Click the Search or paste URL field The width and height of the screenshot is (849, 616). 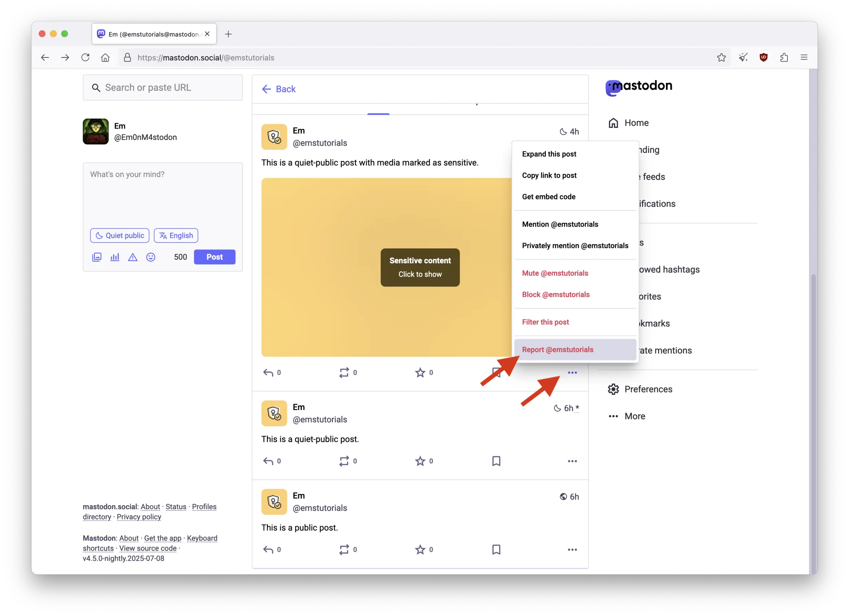click(x=162, y=87)
